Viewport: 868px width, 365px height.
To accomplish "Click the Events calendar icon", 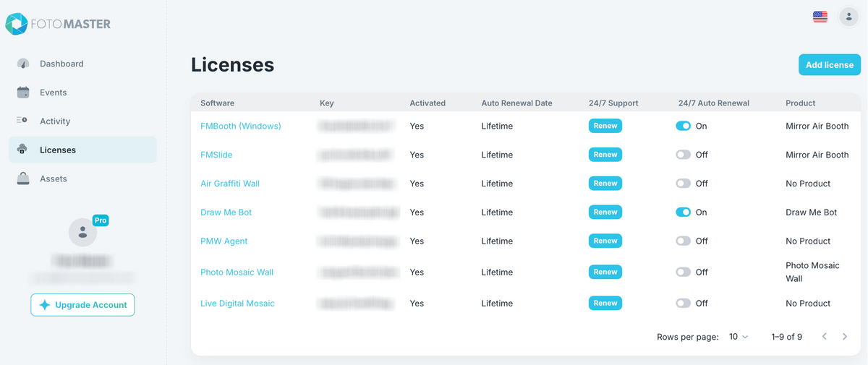I will point(23,93).
